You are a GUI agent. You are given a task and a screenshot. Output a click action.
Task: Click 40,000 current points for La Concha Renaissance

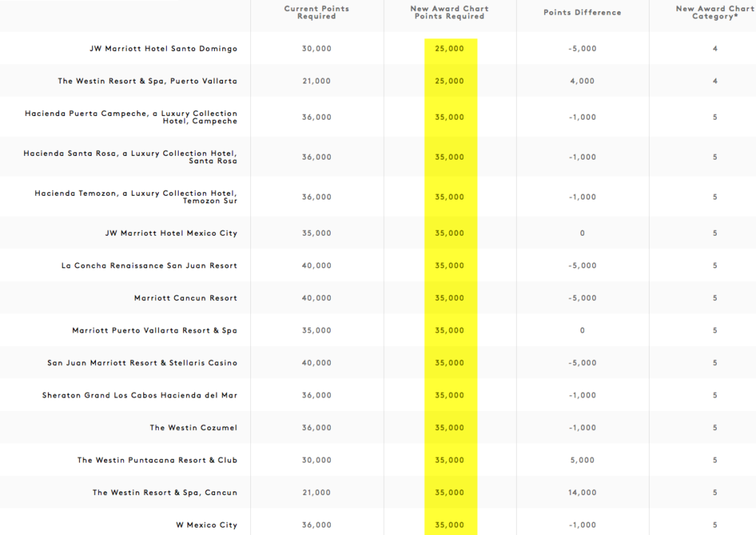pyautogui.click(x=317, y=266)
